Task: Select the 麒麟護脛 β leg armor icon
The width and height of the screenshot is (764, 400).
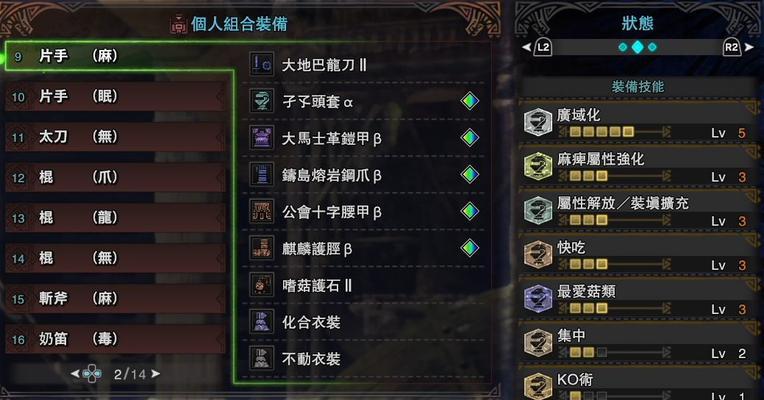Action: coord(262,248)
